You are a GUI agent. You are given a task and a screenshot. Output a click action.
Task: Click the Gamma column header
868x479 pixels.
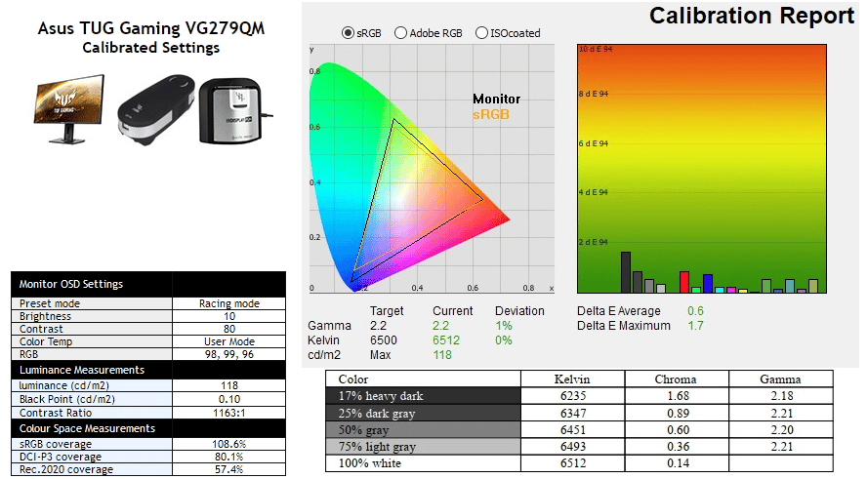[780, 379]
